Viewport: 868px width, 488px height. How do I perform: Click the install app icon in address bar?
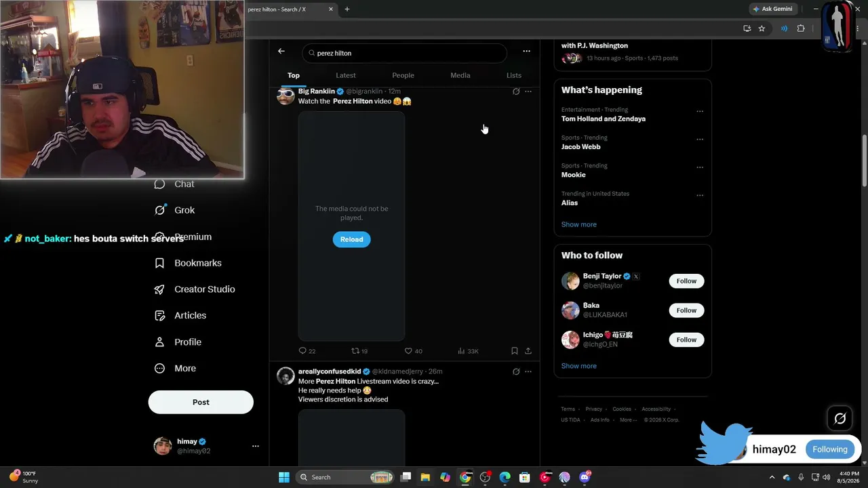(747, 28)
